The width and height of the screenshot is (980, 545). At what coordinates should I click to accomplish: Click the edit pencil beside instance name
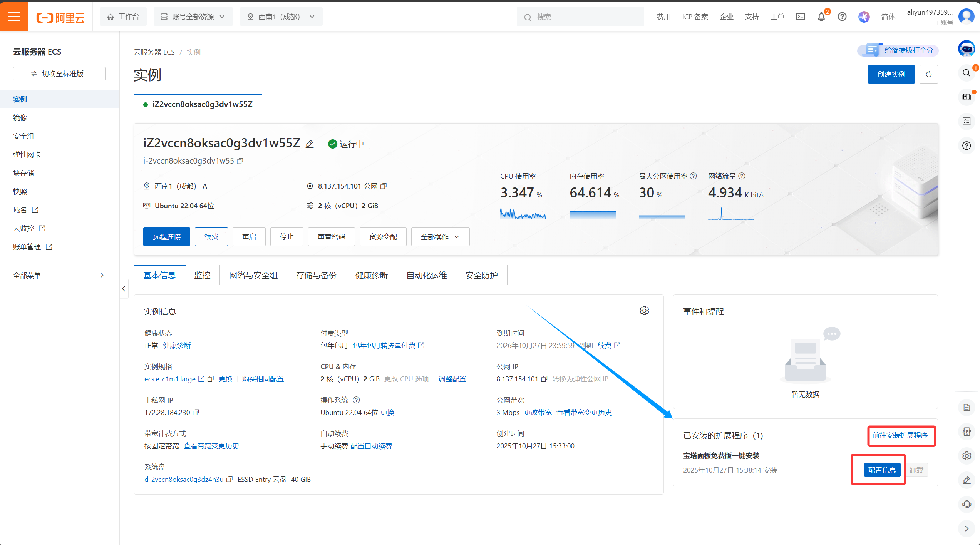[x=310, y=144]
